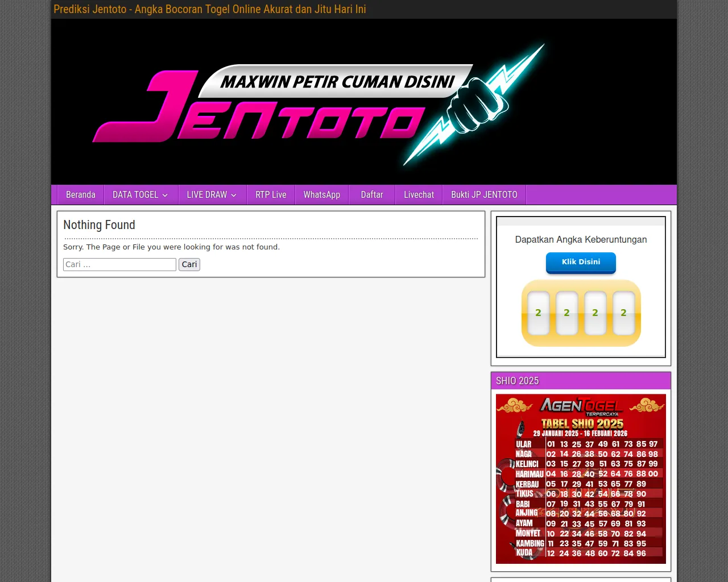Click the Daftar registration menu item
This screenshot has height=582, width=728.
coord(371,194)
